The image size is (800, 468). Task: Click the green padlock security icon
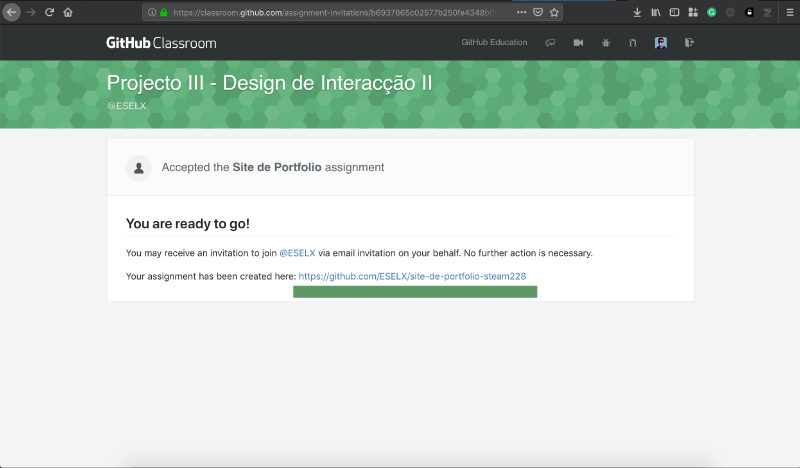pyautogui.click(x=164, y=12)
